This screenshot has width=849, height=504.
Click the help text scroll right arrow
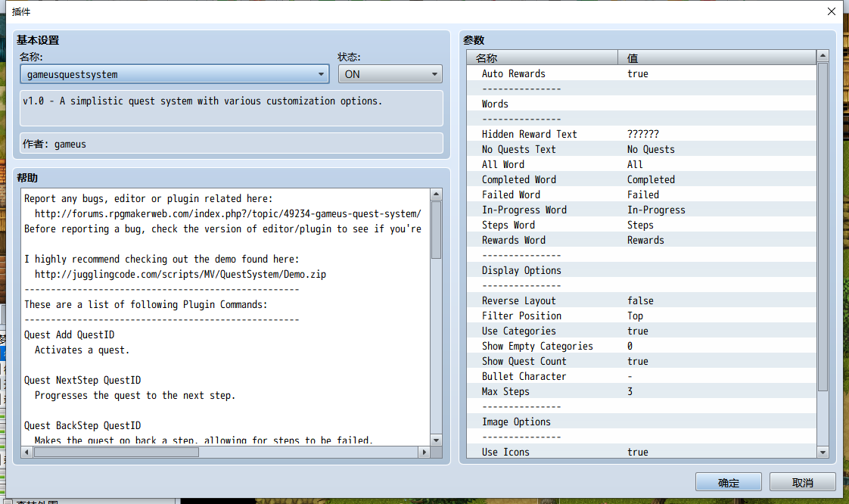pyautogui.click(x=424, y=452)
